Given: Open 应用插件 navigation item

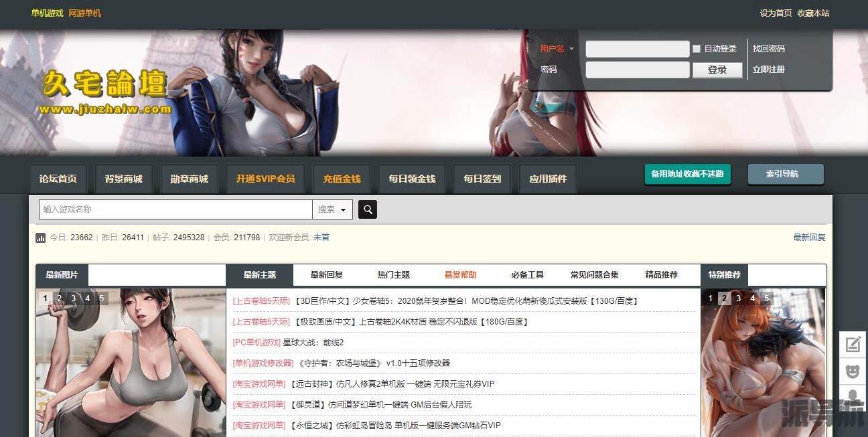Looking at the screenshot, I should [x=548, y=179].
